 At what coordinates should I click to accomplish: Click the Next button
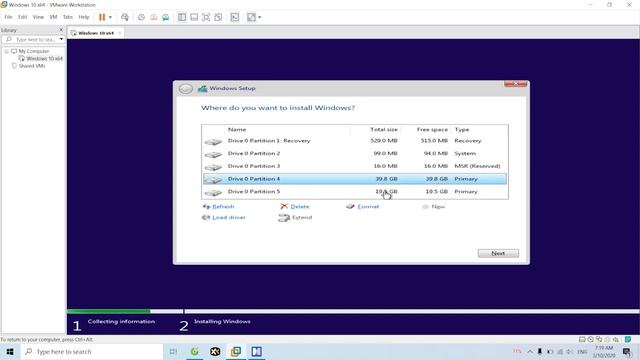[x=498, y=253]
